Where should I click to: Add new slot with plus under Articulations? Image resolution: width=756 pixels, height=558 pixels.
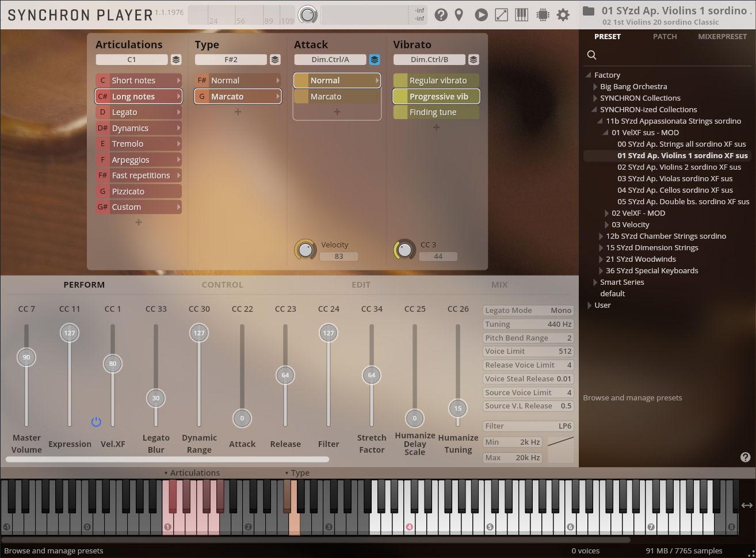[139, 223]
